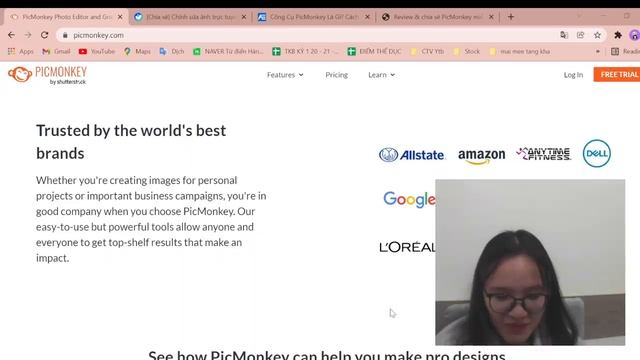Switch to the Chỉnh sửa ảnh trực tuyến tab
The image size is (640, 360).
pos(189,17)
